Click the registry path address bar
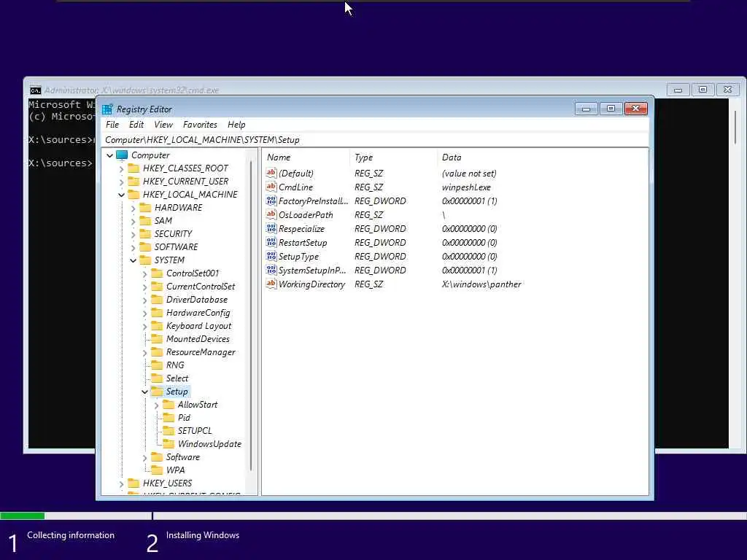747x560 pixels. click(x=374, y=139)
